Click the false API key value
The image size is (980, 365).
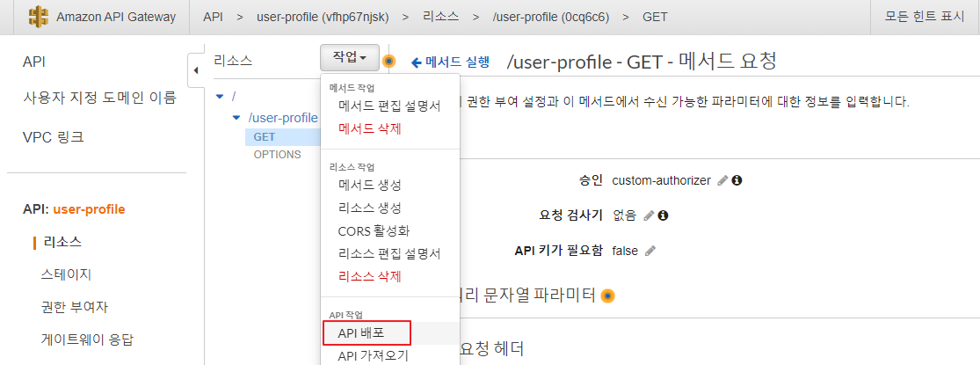pos(625,251)
